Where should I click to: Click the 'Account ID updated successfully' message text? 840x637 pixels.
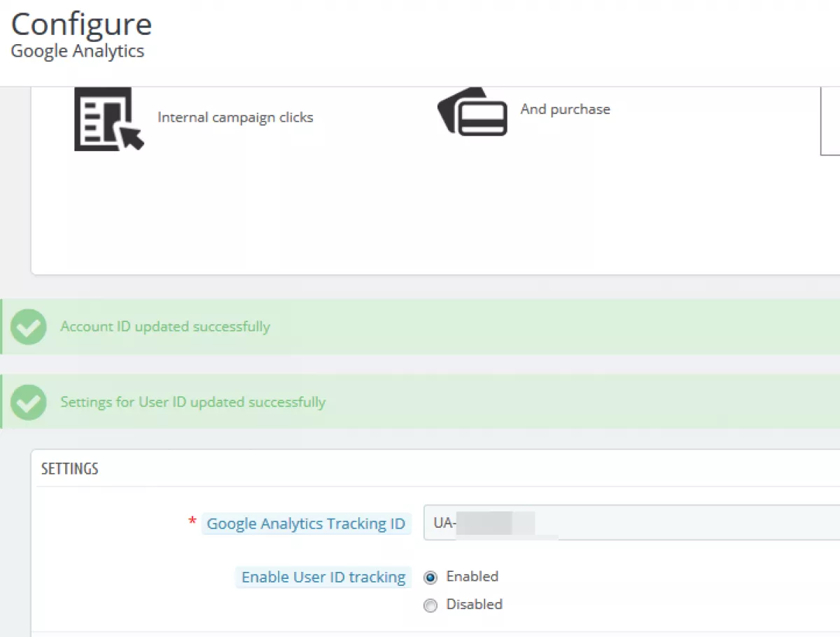coord(165,327)
